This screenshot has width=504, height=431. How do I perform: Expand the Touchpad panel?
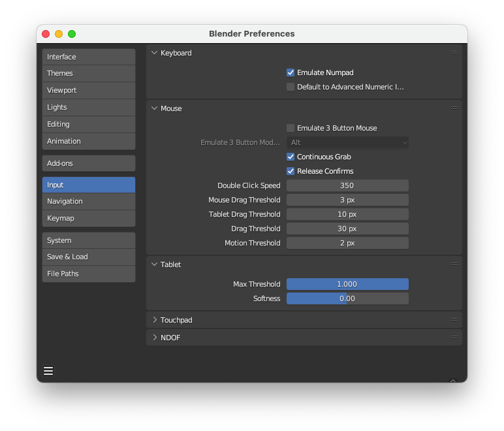tap(155, 320)
